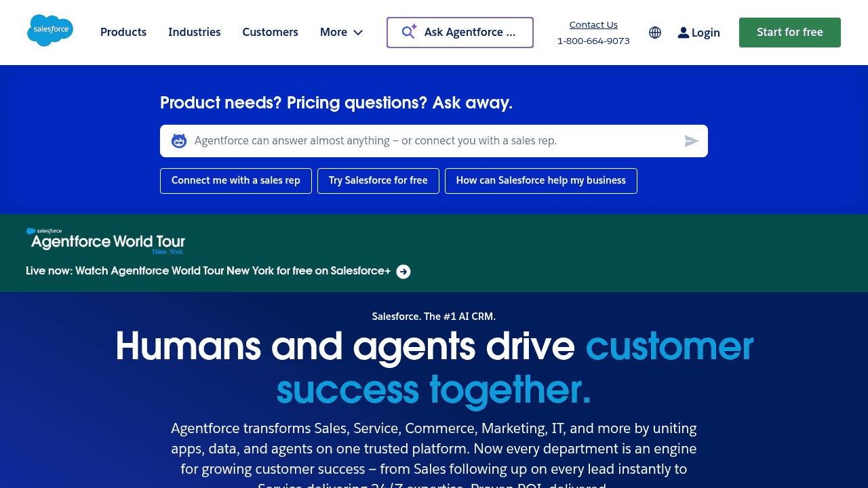Screen dimensions: 868x488
Task: Click the Salesforce cloud logo
Action: tap(50, 30)
